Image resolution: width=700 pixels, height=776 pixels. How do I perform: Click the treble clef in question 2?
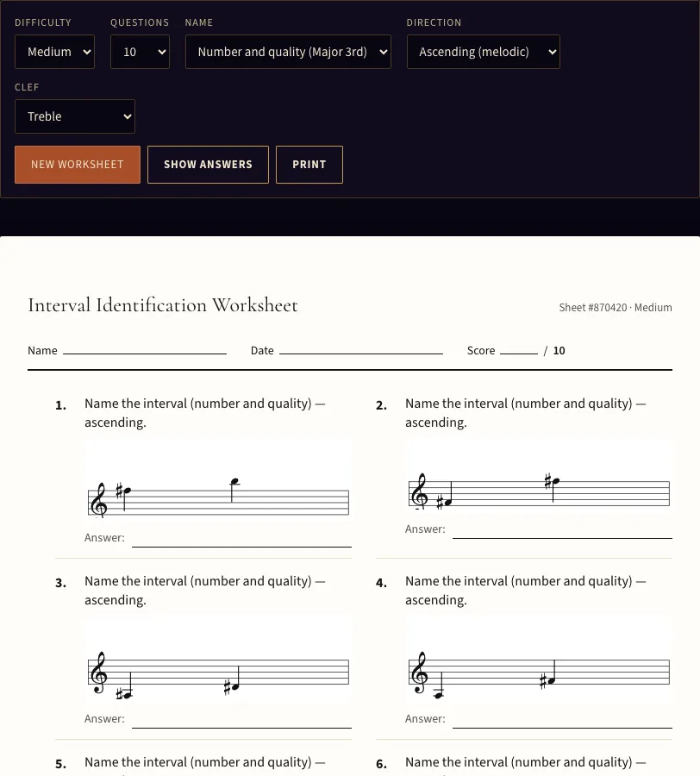(x=420, y=491)
